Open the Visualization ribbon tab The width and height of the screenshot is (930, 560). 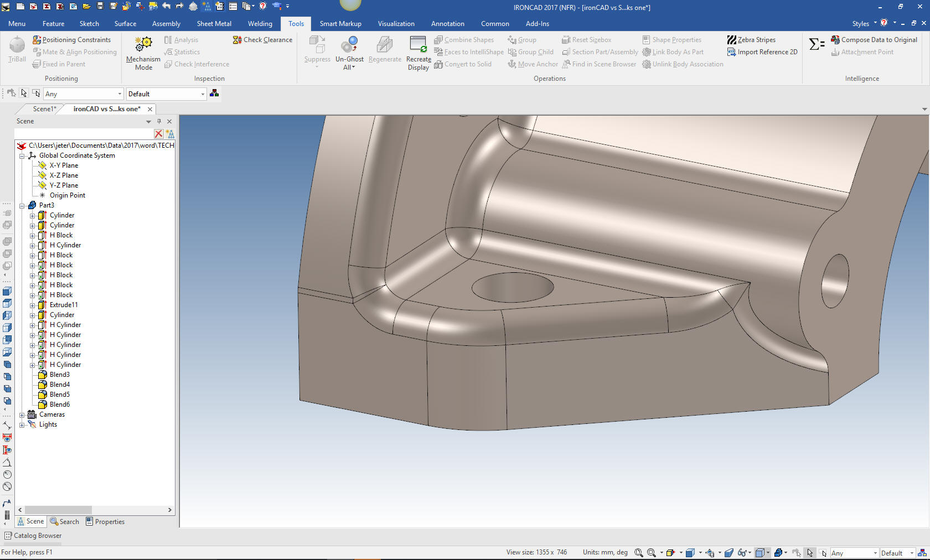click(x=396, y=24)
